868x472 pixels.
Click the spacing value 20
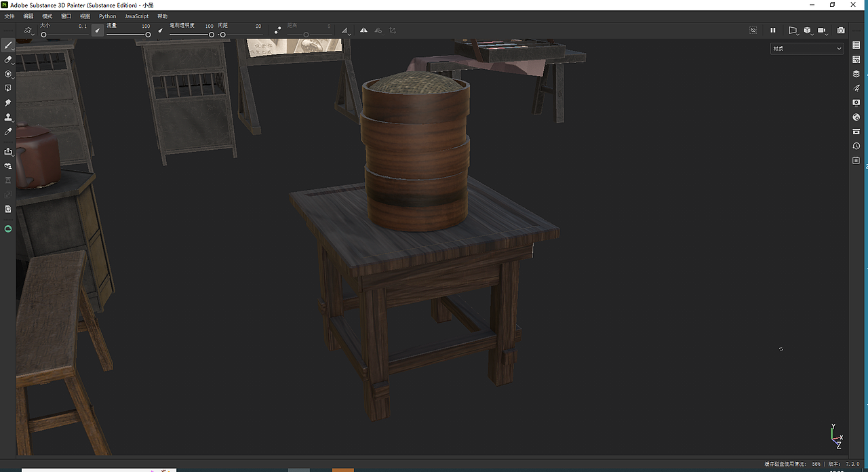258,26
